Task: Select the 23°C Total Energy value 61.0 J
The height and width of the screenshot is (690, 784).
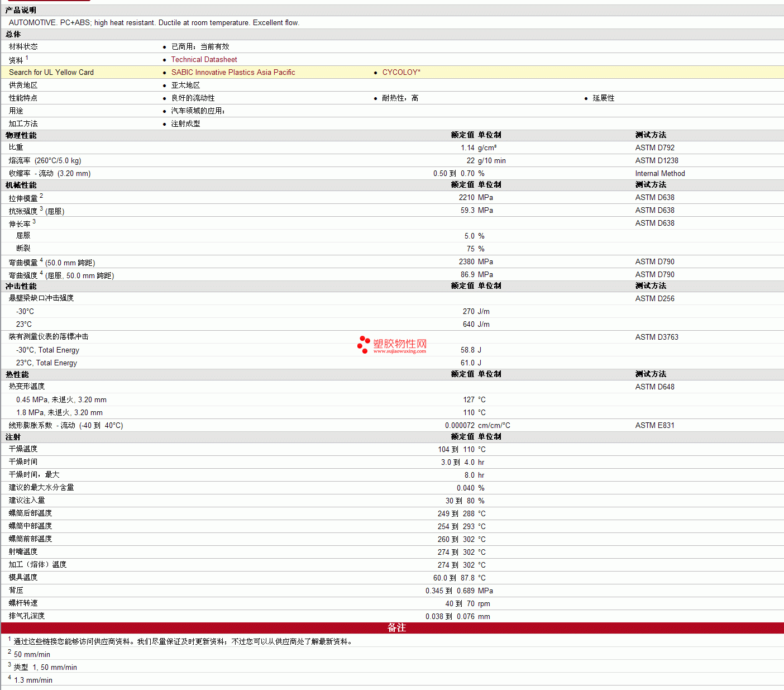Action: tap(471, 363)
